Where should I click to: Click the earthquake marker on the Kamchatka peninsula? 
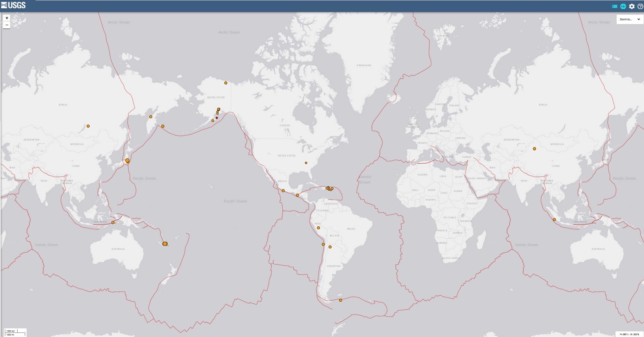[151, 117]
